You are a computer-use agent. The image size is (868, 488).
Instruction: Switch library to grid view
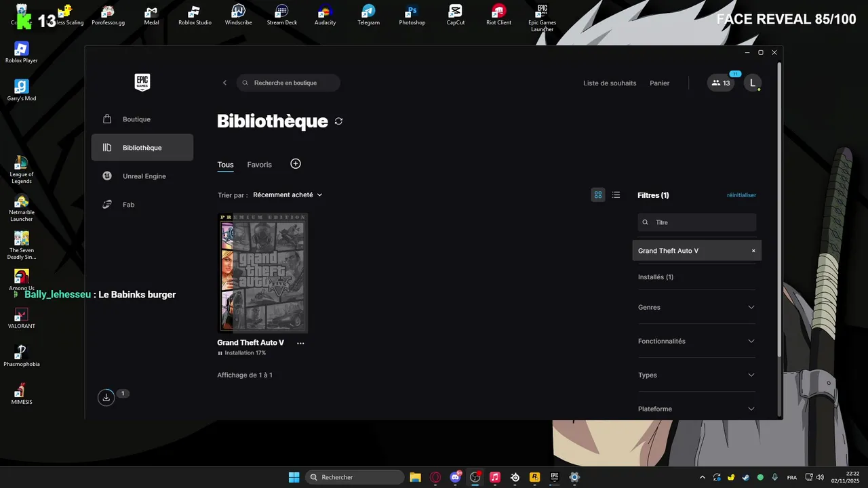598,195
